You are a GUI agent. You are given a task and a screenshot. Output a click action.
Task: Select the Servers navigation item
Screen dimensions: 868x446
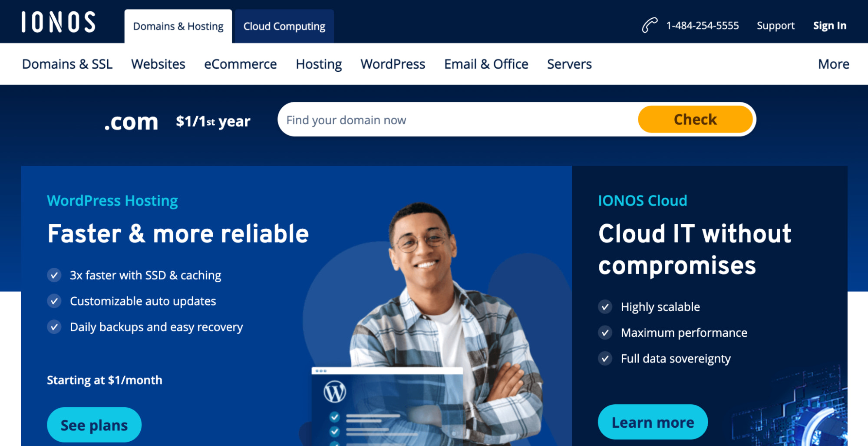(569, 63)
